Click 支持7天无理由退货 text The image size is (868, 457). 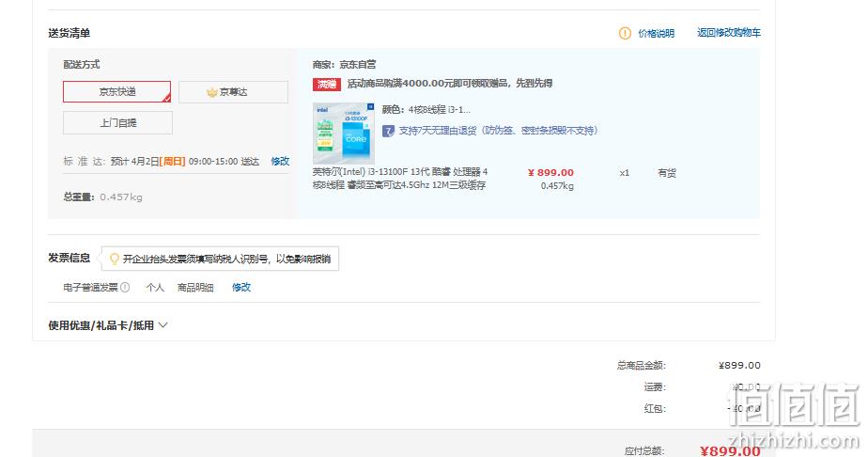pyautogui.click(x=498, y=131)
